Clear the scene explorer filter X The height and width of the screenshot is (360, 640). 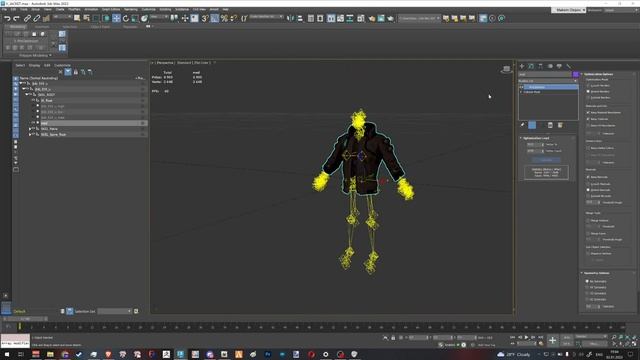point(60,72)
